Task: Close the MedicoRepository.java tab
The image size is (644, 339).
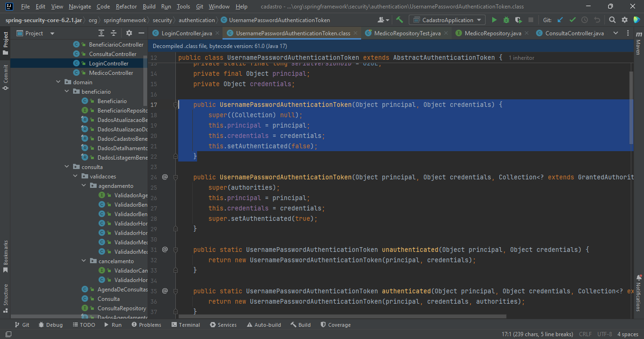Action: coord(527,33)
